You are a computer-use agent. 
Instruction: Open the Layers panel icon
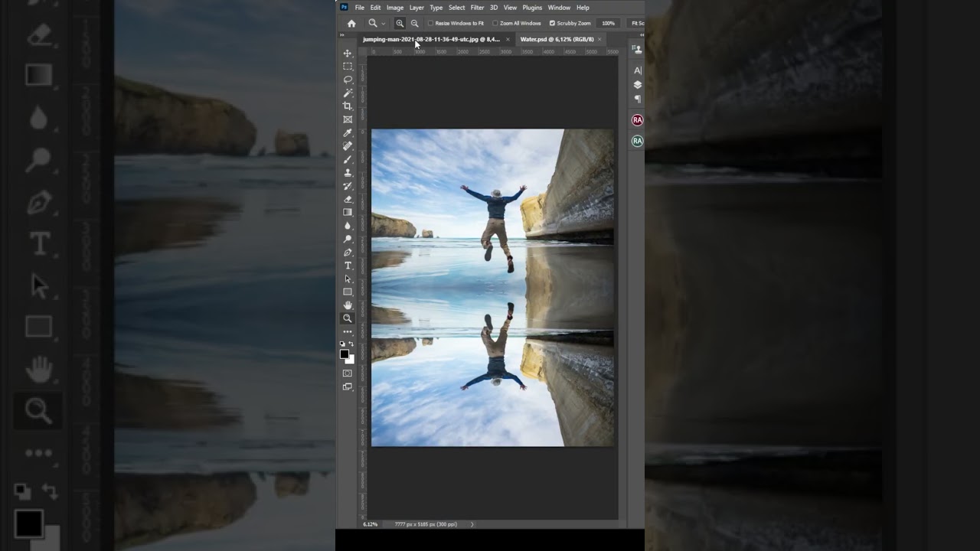pyautogui.click(x=637, y=85)
